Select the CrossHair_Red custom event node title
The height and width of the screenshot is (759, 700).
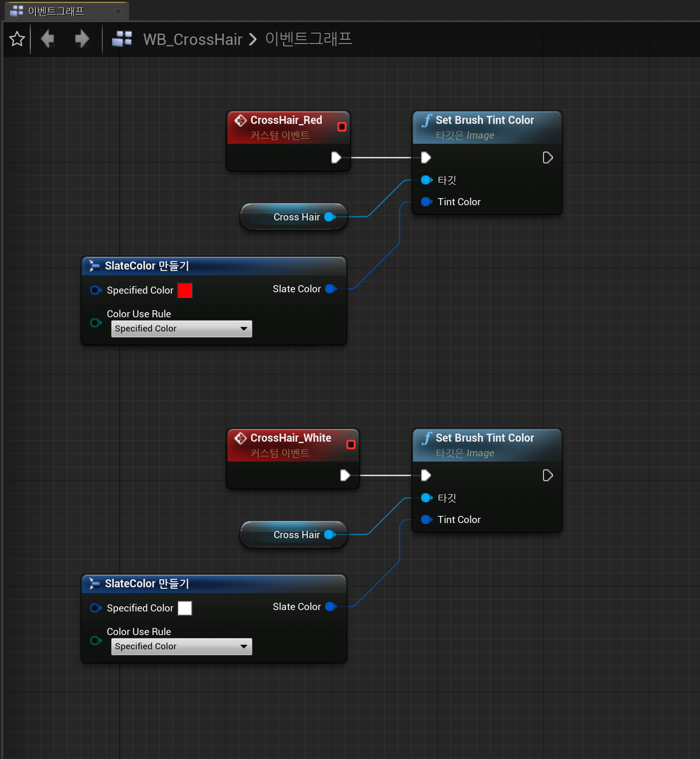click(286, 120)
